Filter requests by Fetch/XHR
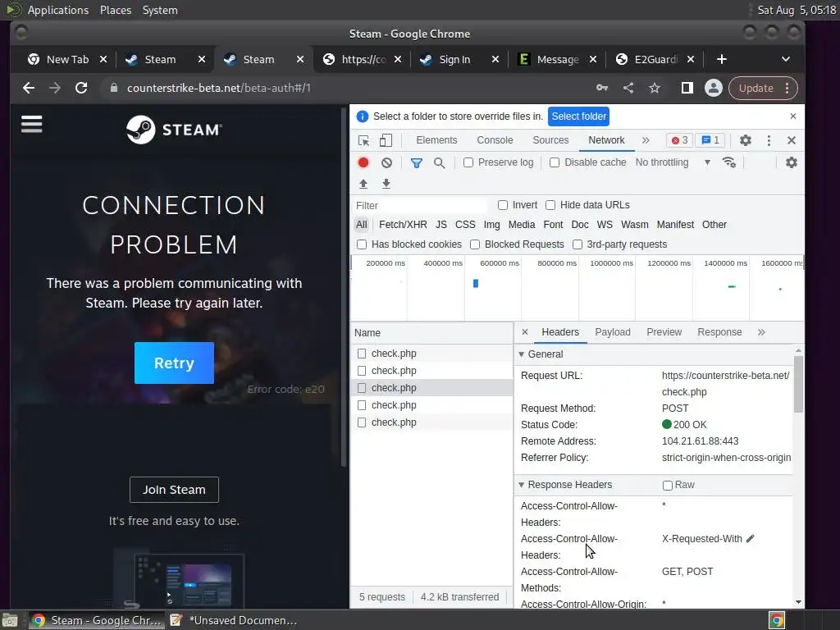 click(x=403, y=225)
